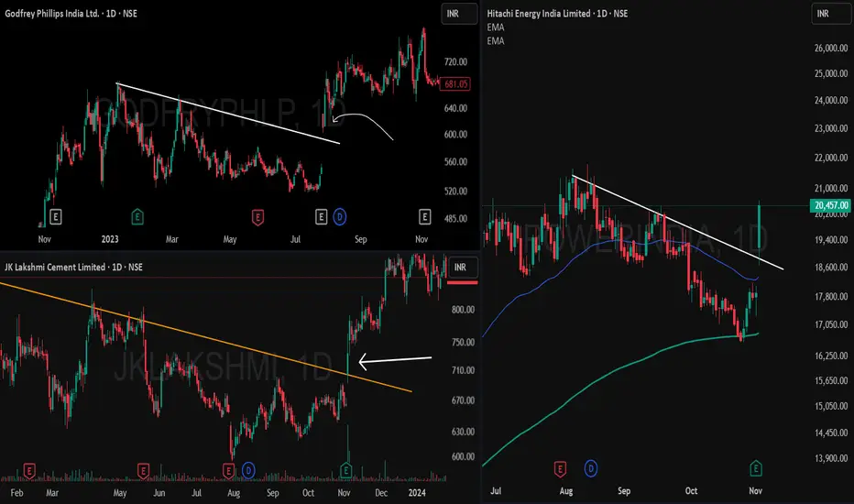Click the red current price tag on JK Lakshmi chart
Screen dimensions: 854x504
pyautogui.click(x=463, y=282)
